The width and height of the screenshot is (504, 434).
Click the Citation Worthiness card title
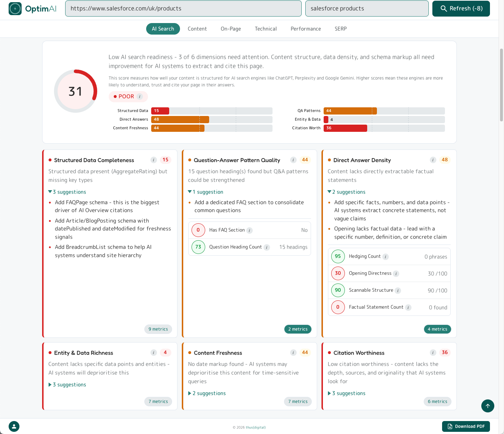[359, 353]
